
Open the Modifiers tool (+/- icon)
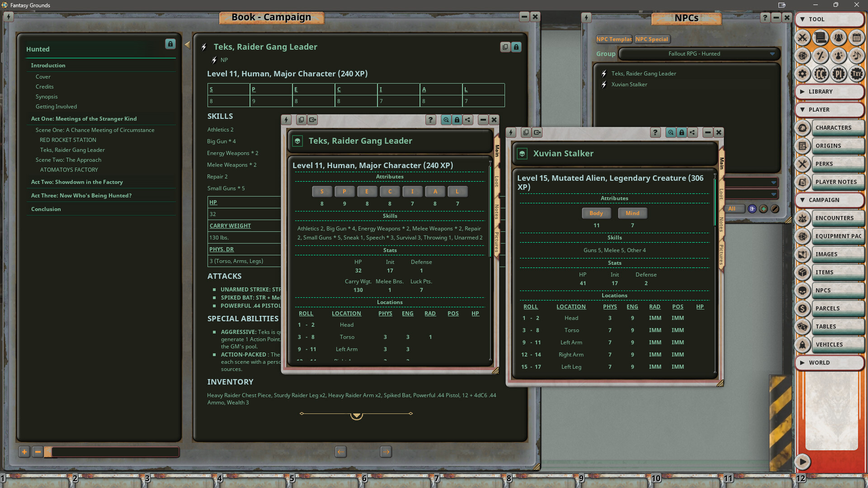821,56
